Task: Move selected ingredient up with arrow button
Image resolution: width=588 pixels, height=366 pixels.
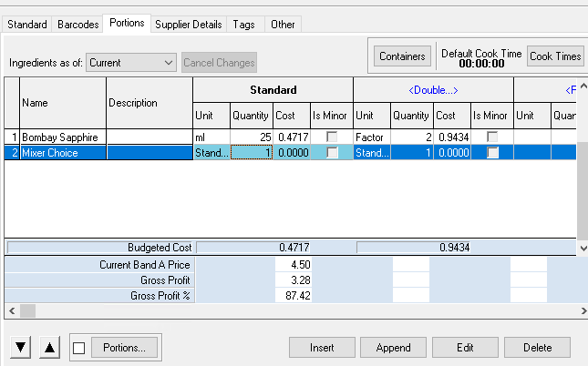Action: [50, 347]
